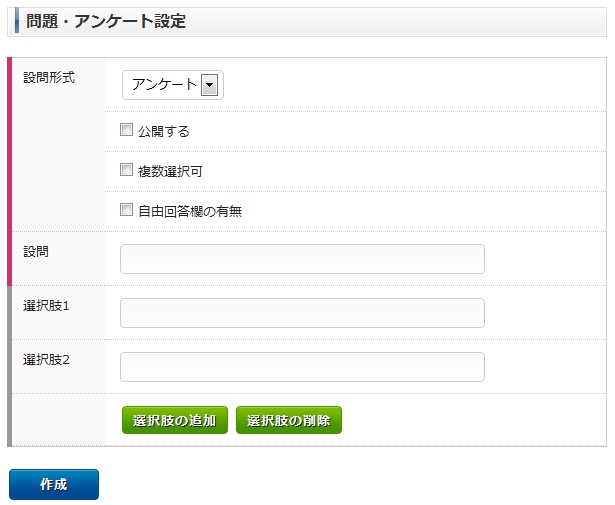
Task: Click the green 選択肢の追加 button
Action: [175, 420]
